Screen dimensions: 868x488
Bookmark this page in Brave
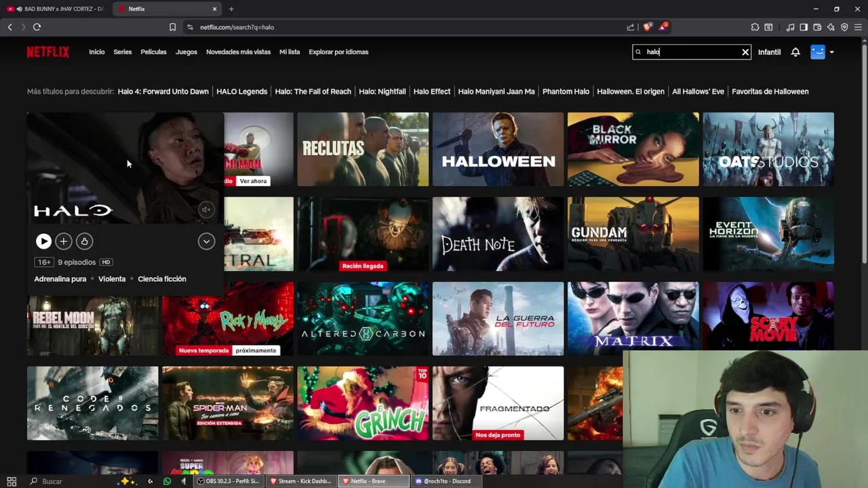point(172,27)
